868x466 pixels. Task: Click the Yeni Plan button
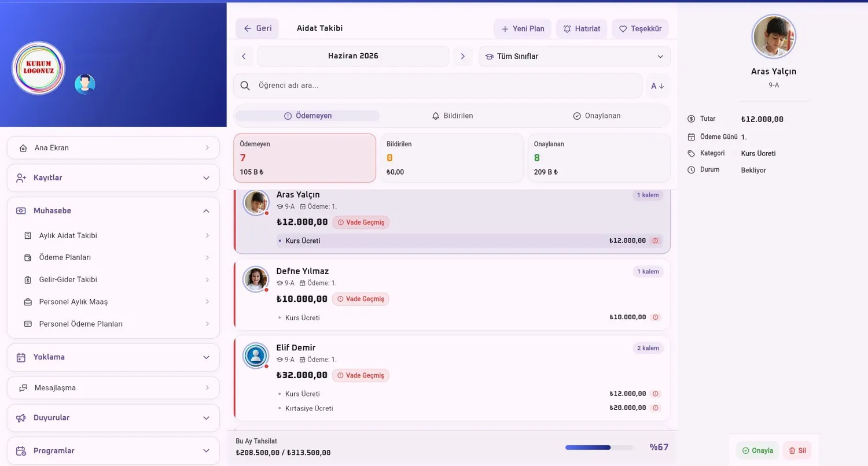[x=523, y=28]
